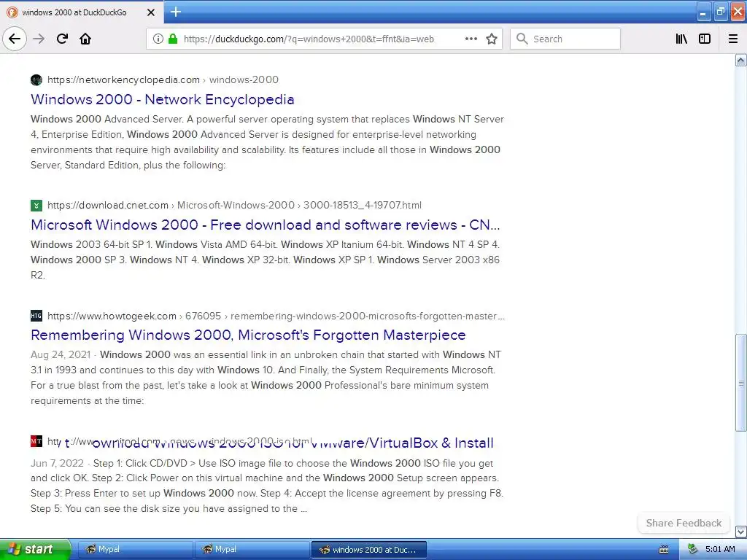Open the browser hamburger menu
Screen dimensions: 747x560
[733, 39]
